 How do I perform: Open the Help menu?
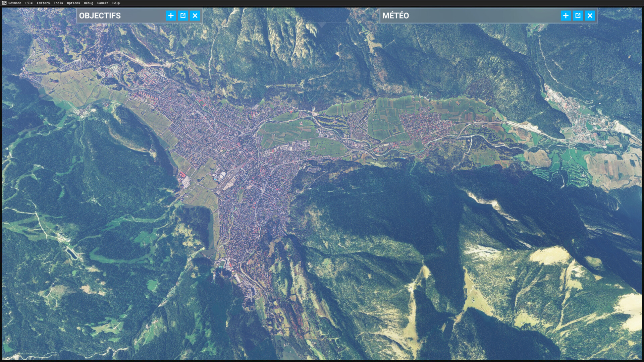click(x=116, y=3)
